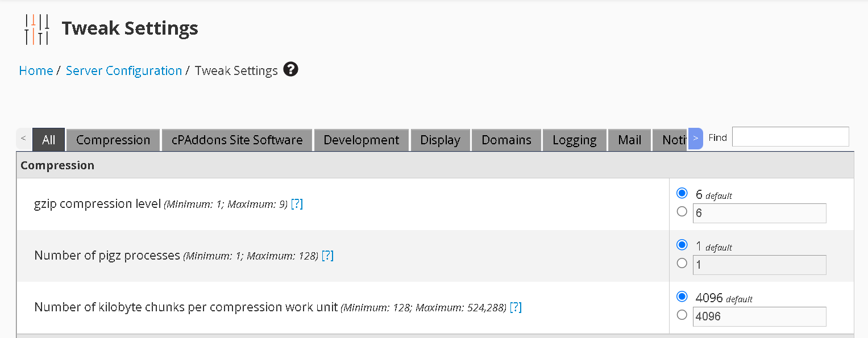Open the help question mark icon beside breadcrumb
The image size is (868, 338).
coord(290,70)
